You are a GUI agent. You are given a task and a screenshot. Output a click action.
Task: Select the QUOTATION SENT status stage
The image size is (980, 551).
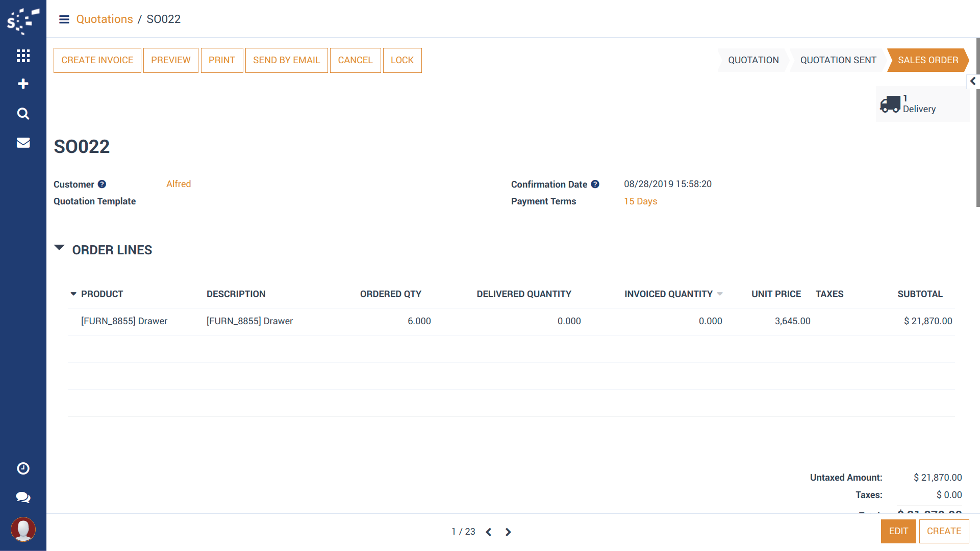pyautogui.click(x=838, y=60)
